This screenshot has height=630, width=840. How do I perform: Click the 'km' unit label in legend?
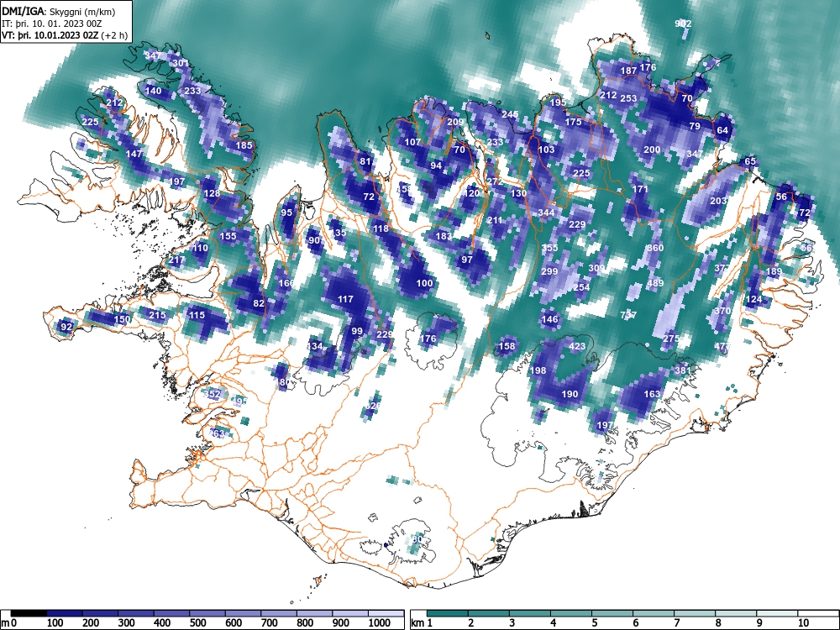click(417, 623)
